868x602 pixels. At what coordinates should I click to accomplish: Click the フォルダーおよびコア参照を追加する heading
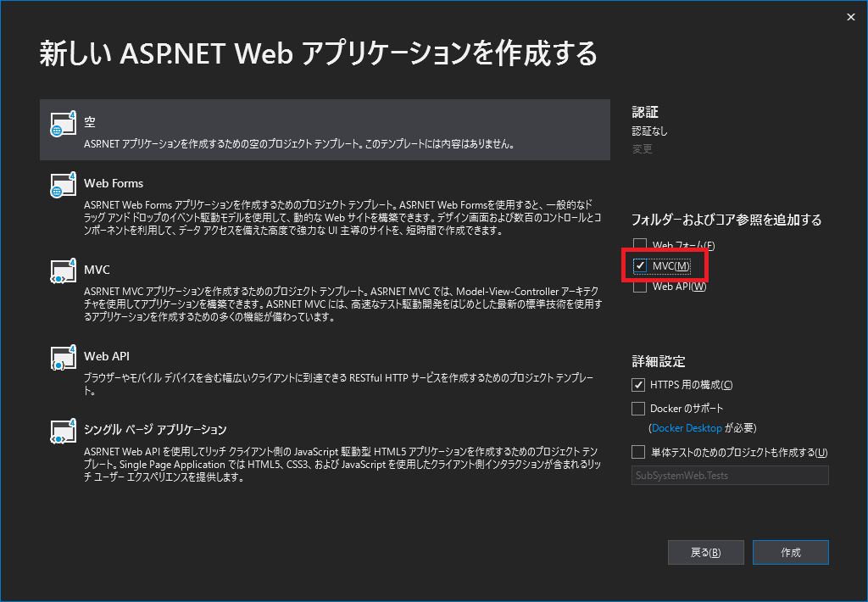726,220
